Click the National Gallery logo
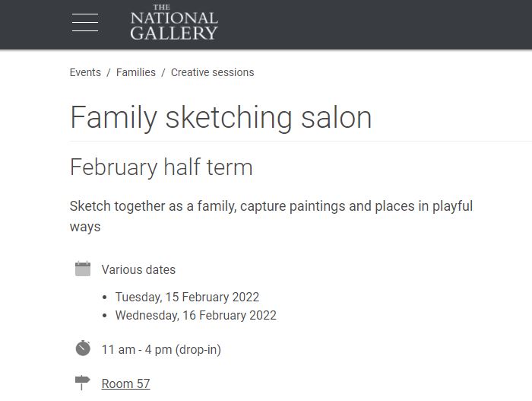This screenshot has width=532, height=401. click(x=174, y=22)
